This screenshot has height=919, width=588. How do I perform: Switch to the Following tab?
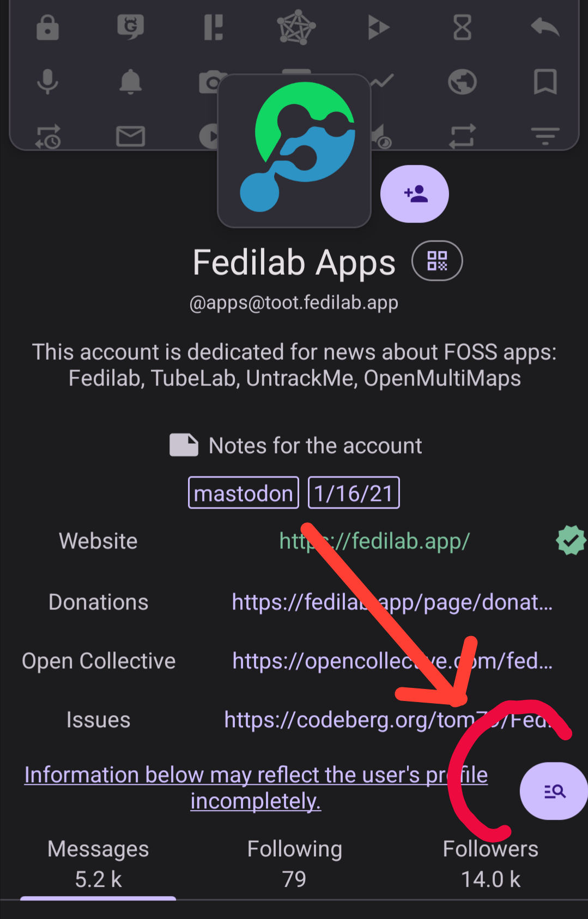click(x=294, y=863)
